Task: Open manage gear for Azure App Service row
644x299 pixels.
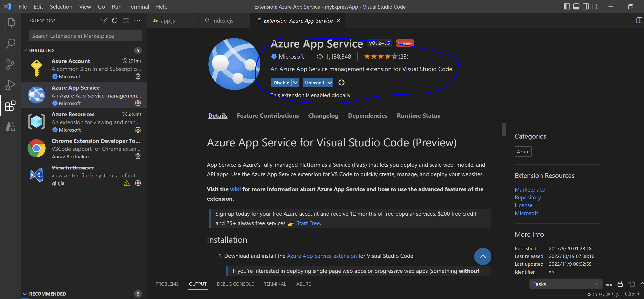Action: [138, 103]
